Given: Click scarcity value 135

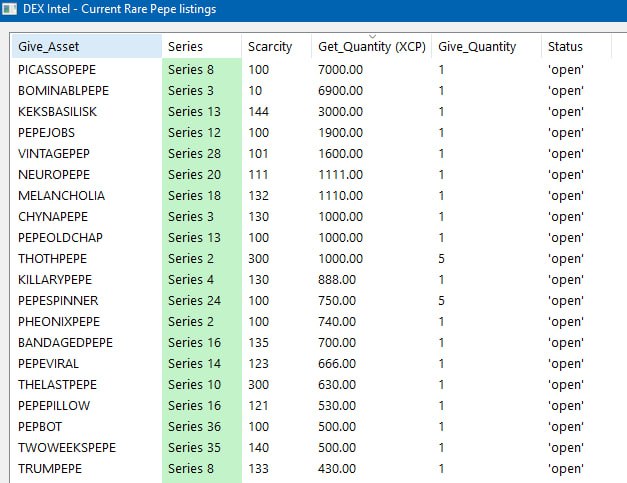Looking at the screenshot, I should pos(258,343).
